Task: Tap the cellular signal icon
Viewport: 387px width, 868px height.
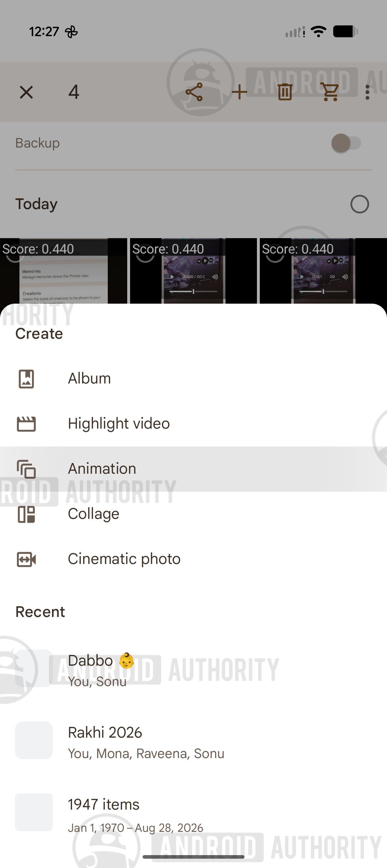Action: point(295,32)
